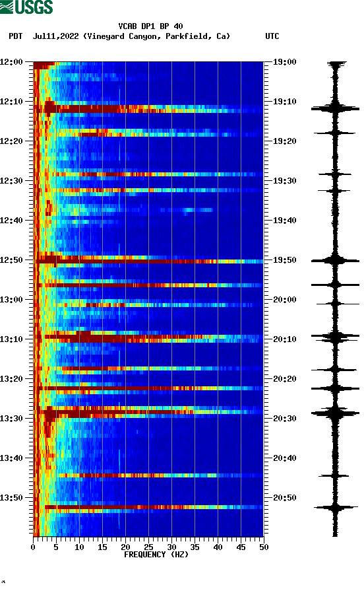Image resolution: width=364 pixels, height=589 pixels.
Task: Click the 12:50 PDT time label
Action: coord(11,260)
